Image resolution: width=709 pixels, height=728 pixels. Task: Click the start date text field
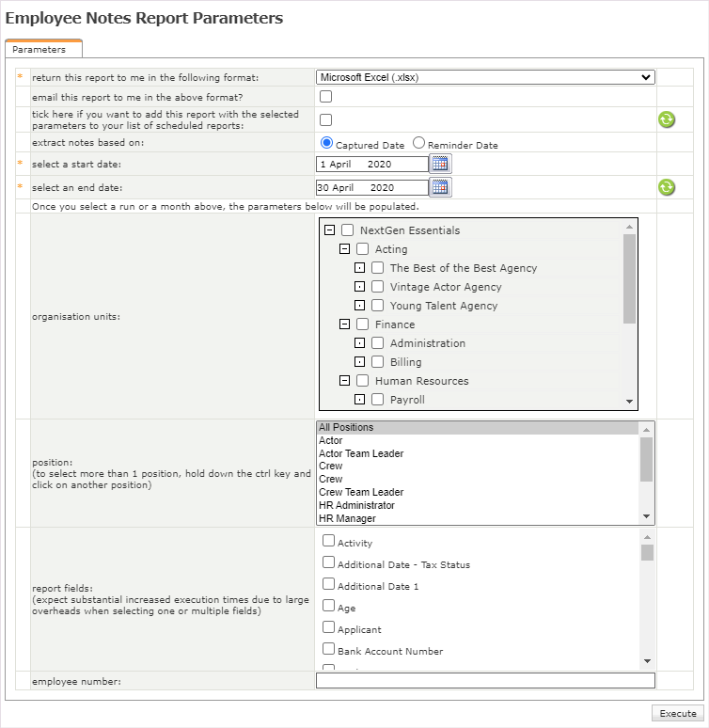(371, 164)
